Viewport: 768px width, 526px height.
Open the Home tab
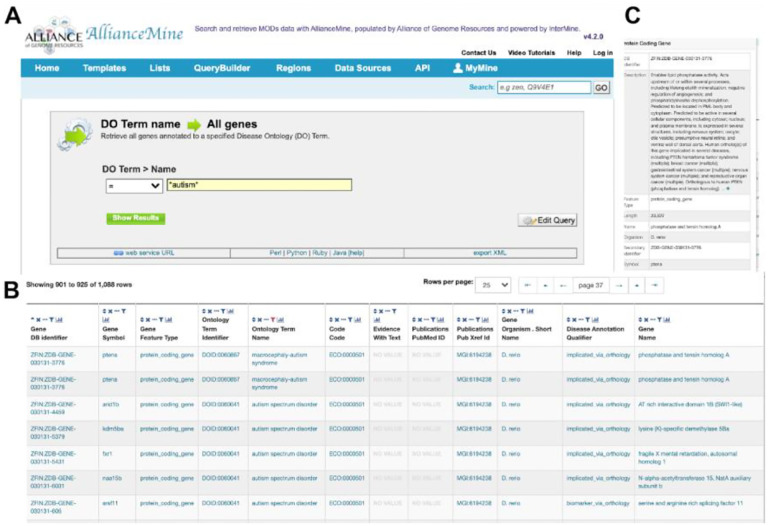[47, 68]
